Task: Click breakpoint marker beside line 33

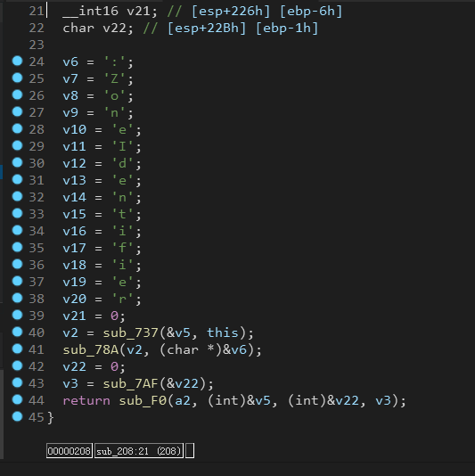Action: click(x=17, y=213)
